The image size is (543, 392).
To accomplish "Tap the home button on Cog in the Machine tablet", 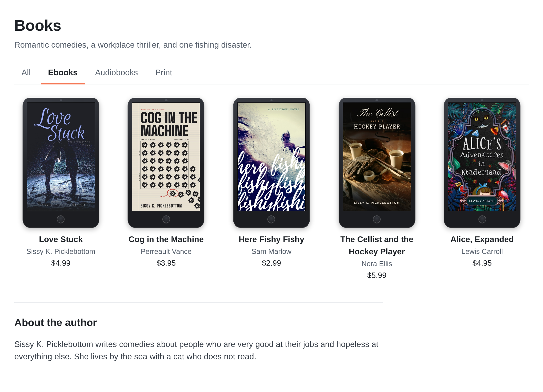I will pos(166,219).
